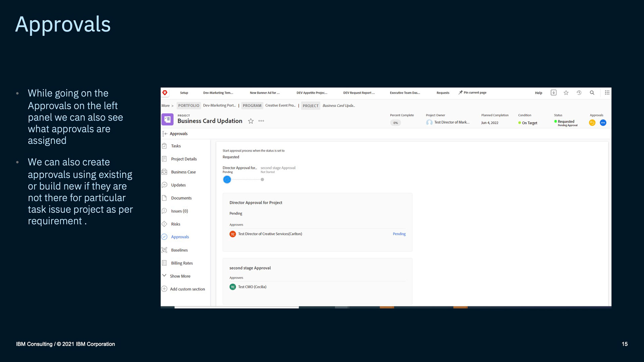Collapse the left panel via Approvals arrow
The height and width of the screenshot is (362, 644).
coord(165,134)
